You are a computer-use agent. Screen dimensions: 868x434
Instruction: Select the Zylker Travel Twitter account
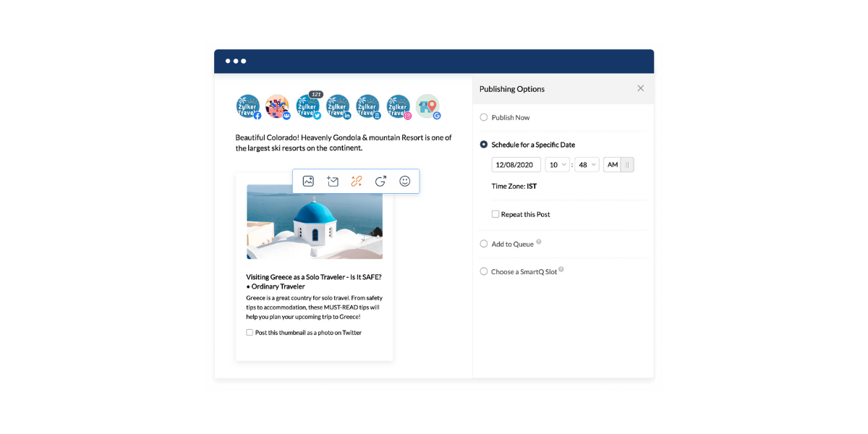pos(309,107)
